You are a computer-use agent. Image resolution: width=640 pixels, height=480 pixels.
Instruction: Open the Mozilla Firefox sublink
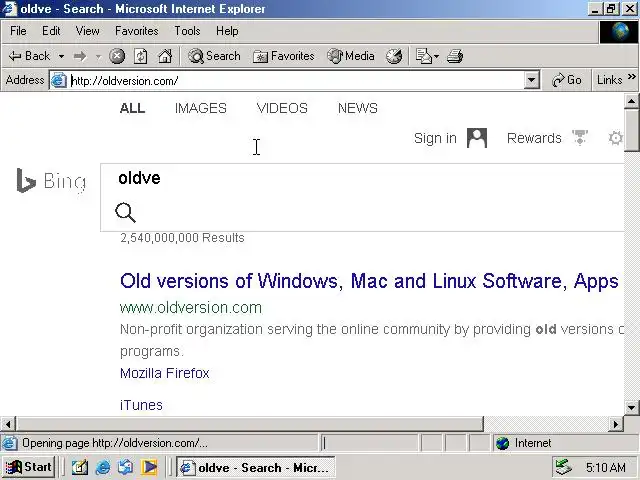click(x=164, y=373)
